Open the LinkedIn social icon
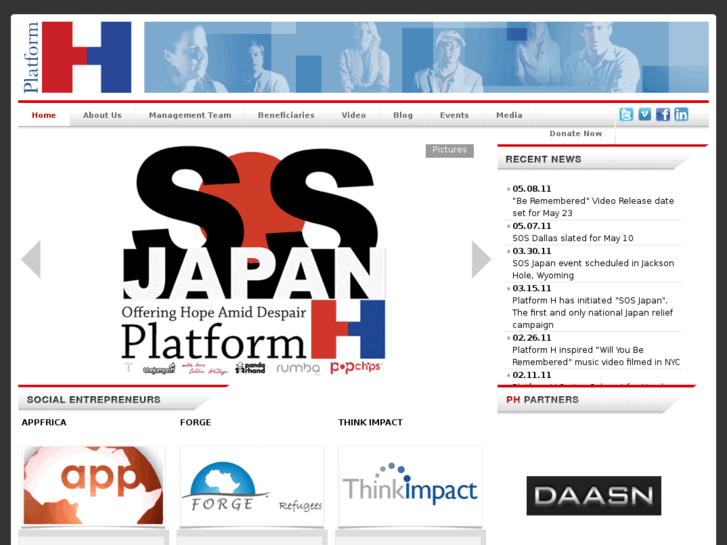Screen dimensions: 727x545 pos(681,114)
